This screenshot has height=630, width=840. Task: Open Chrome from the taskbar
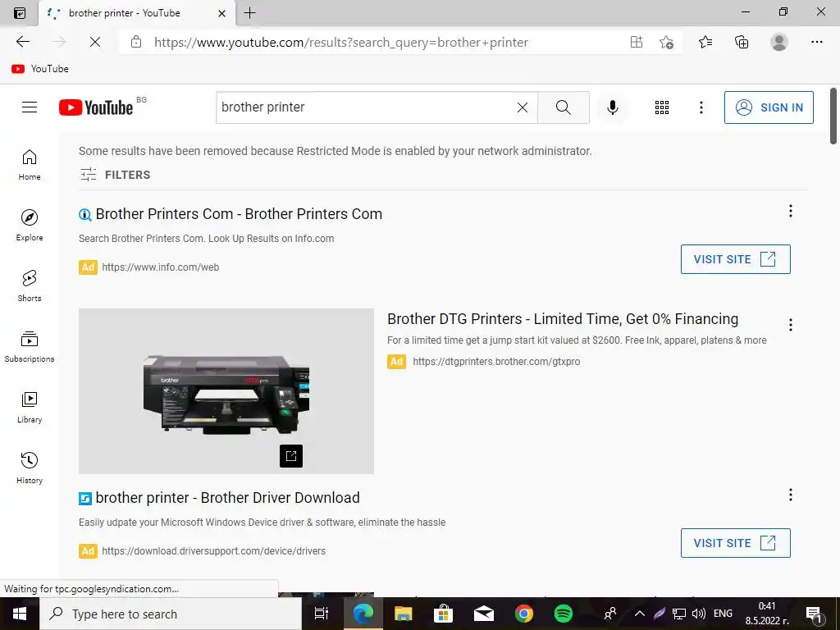coord(523,614)
